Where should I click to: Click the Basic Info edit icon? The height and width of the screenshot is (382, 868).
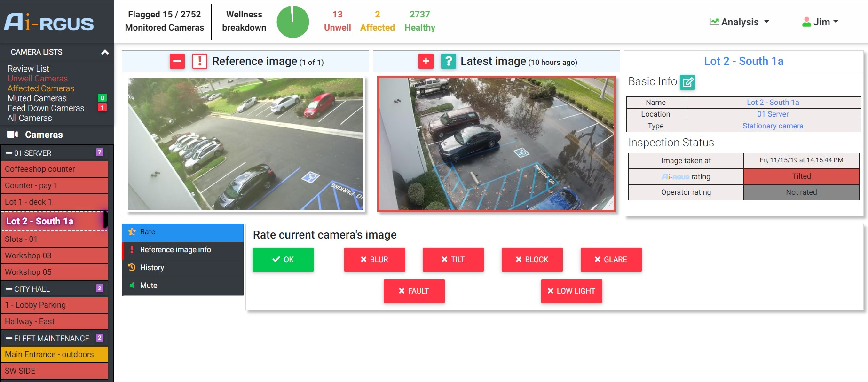pos(687,82)
